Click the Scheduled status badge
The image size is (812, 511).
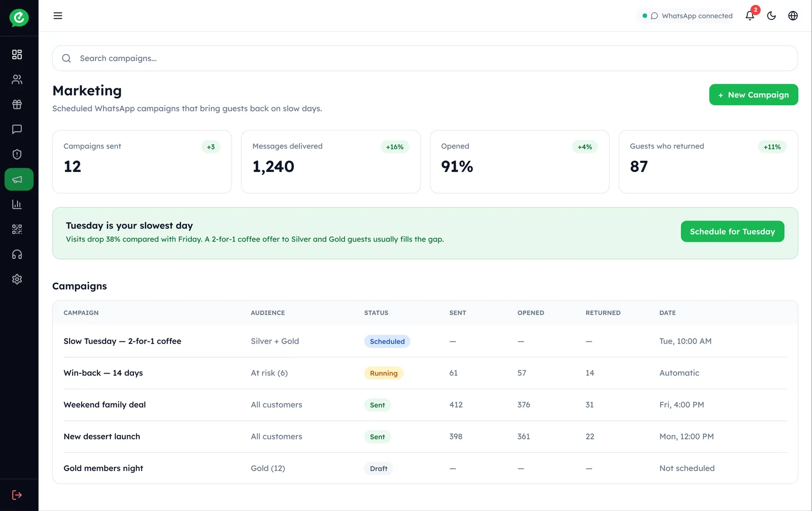pos(387,342)
